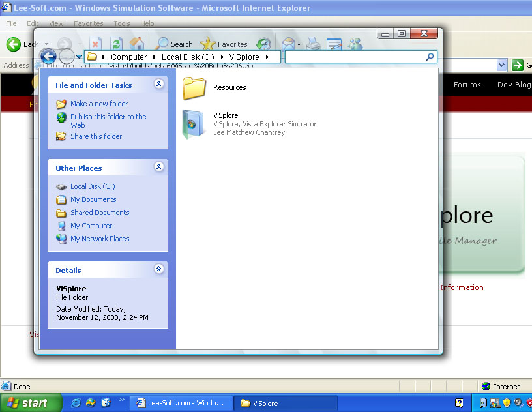The image size is (532, 412).
Task: Click ViSplore's greyed-out forward arrow button
Action: pyautogui.click(x=66, y=56)
